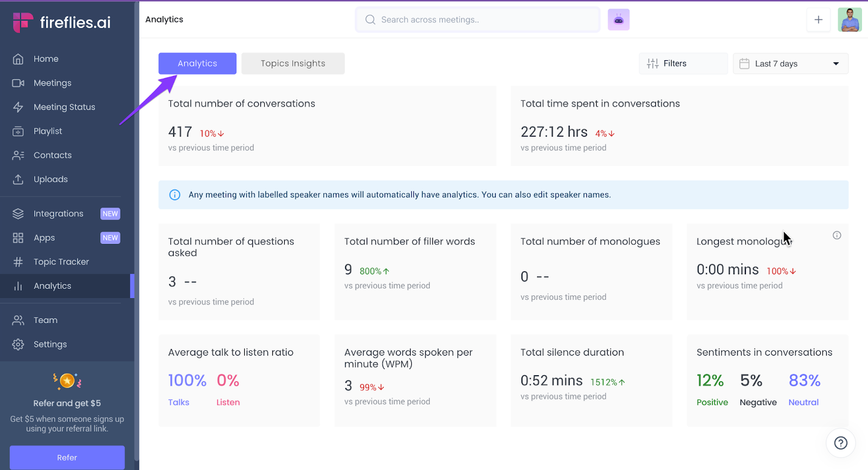Image resolution: width=868 pixels, height=470 pixels.
Task: Navigate to Team in sidebar
Action: 45,320
